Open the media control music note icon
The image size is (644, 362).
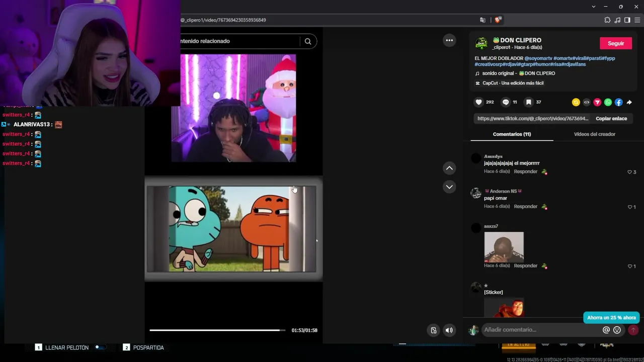click(x=617, y=20)
